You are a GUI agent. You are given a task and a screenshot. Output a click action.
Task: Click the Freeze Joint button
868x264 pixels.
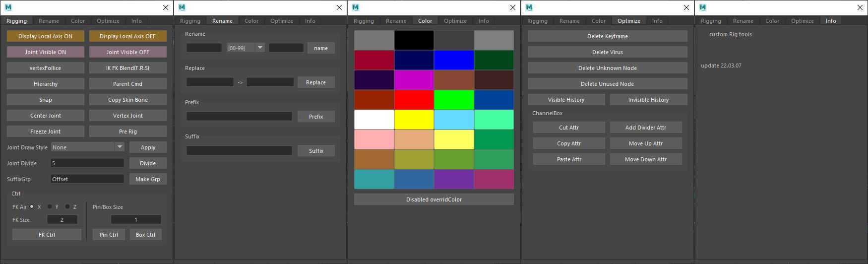[x=45, y=132]
